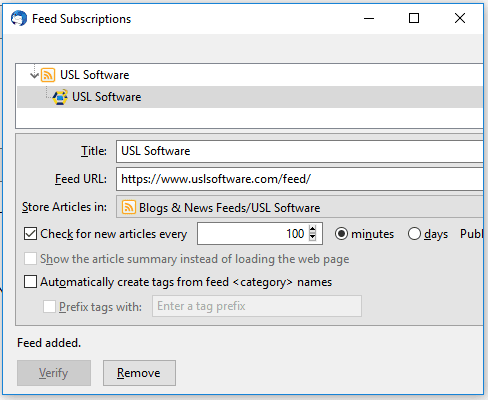
Task: Select the USL Software folder row
Action: tap(250, 75)
